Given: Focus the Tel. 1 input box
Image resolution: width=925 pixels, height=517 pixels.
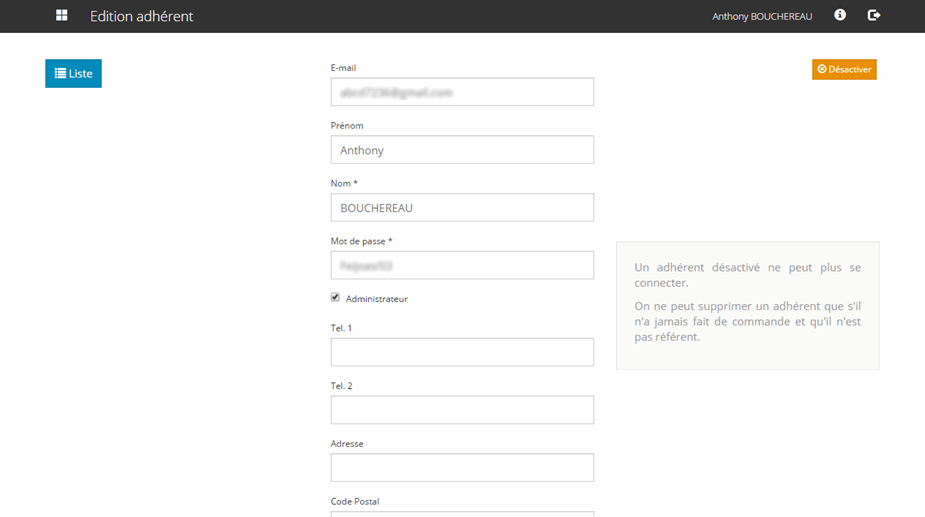Looking at the screenshot, I should 462,352.
